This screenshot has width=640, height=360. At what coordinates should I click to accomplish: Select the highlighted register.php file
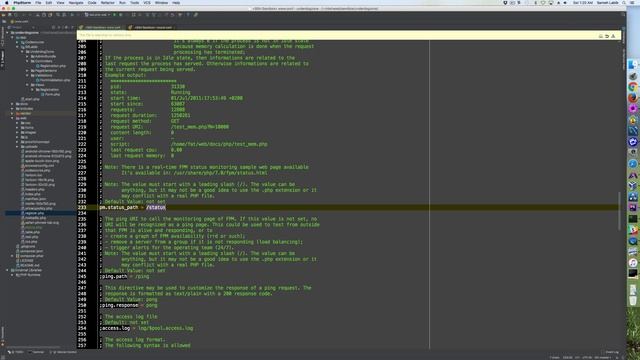point(32,213)
